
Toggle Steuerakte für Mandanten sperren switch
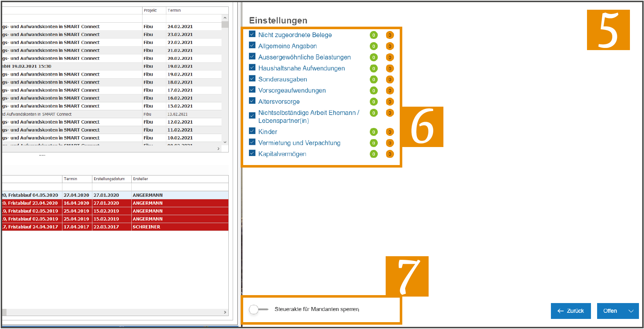point(259,309)
